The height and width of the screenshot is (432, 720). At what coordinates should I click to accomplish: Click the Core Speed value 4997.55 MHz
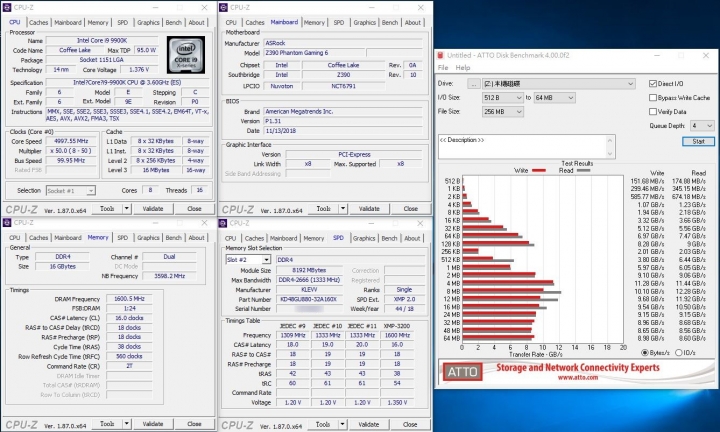tap(71, 141)
